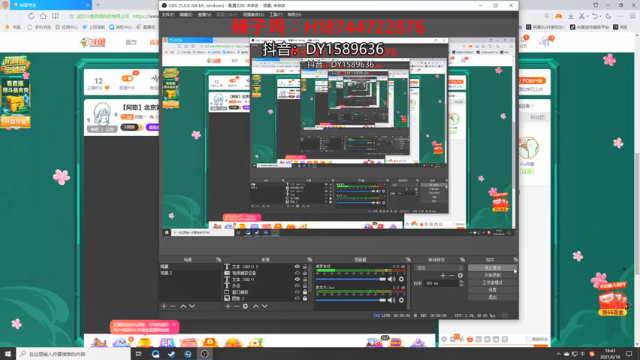Open 桌面音频 audio settings gear

pyautogui.click(x=401, y=279)
